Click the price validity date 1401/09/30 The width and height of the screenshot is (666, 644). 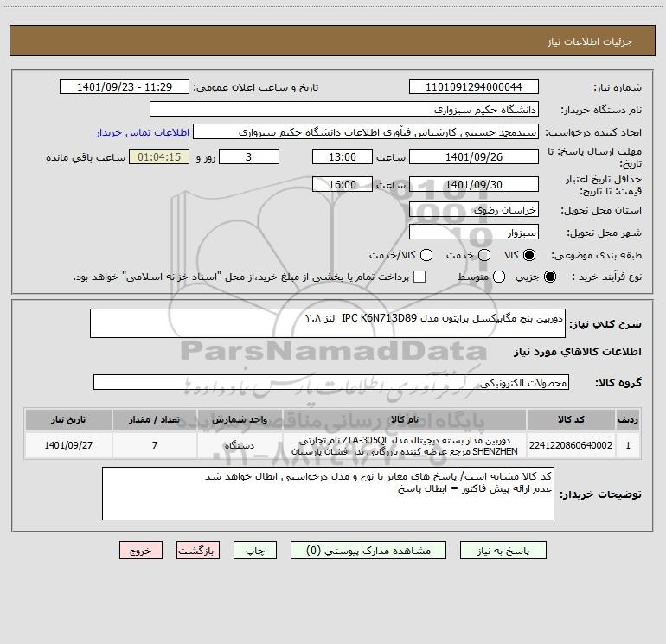pyautogui.click(x=474, y=184)
